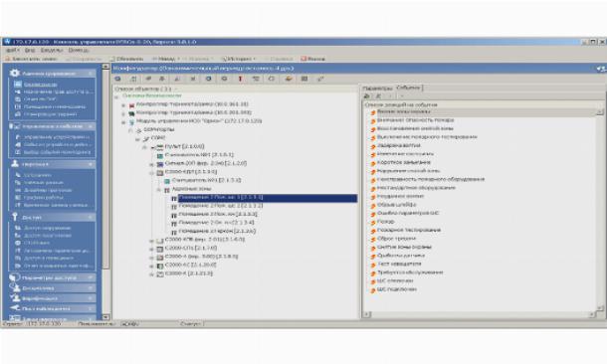Collapse the Адресные зоны tree node
Image resolution: width=607 pixels, height=364 pixels.
159,190
